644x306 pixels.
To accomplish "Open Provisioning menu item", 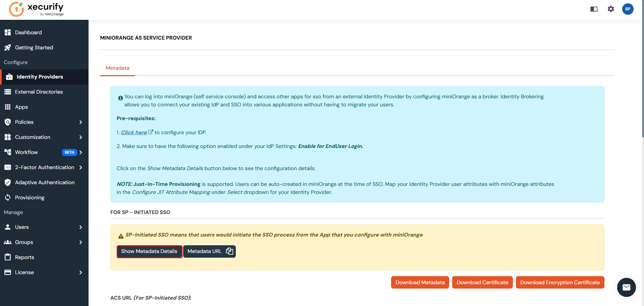I will 44,197.
